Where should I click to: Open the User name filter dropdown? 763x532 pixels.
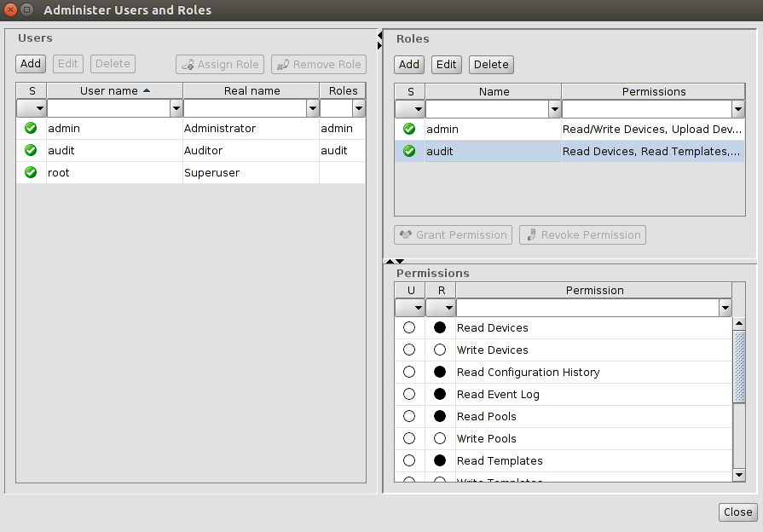(x=176, y=109)
